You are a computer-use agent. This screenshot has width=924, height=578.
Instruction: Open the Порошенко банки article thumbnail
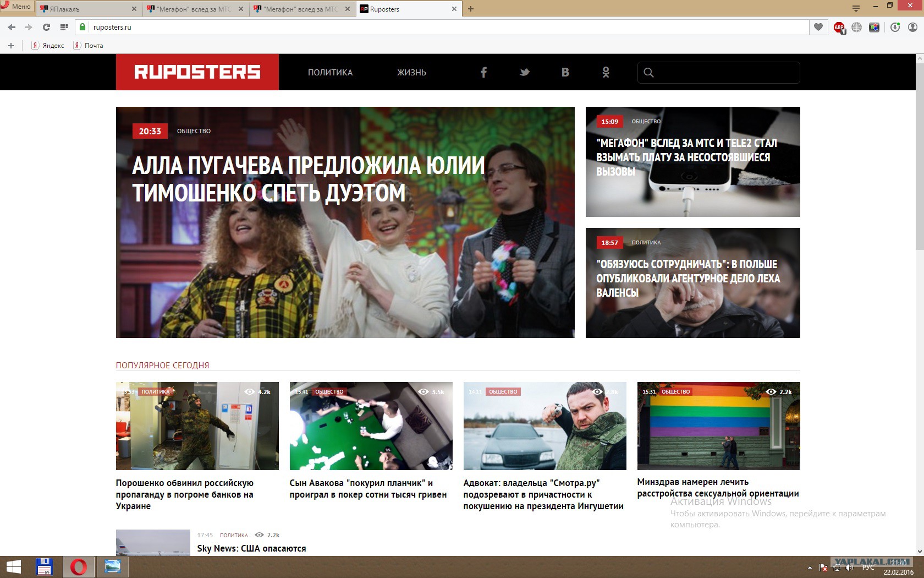tap(197, 426)
